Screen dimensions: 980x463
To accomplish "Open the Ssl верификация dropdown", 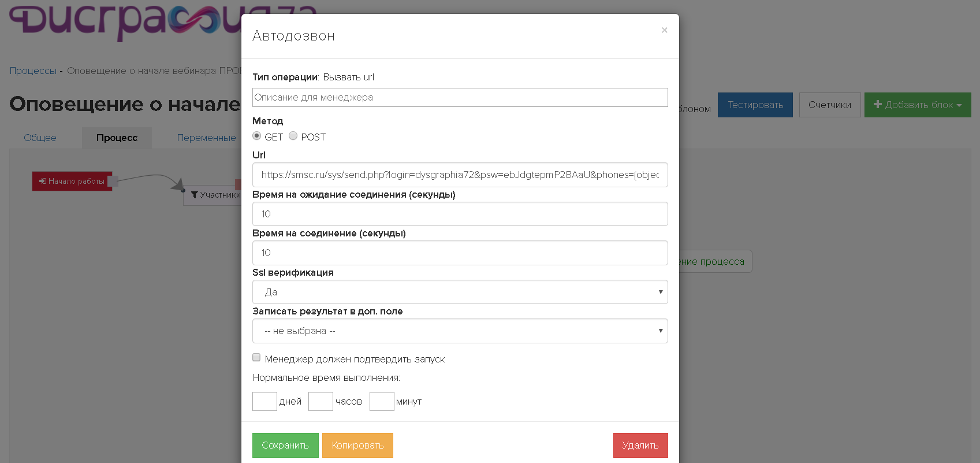I will coord(460,292).
